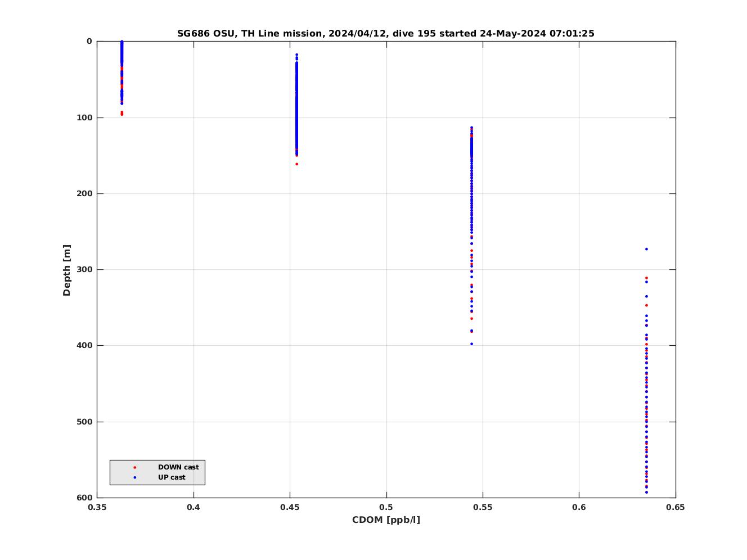The image size is (747, 560).
Task: Click x-axis tick label 0.35
Action: click(x=97, y=507)
